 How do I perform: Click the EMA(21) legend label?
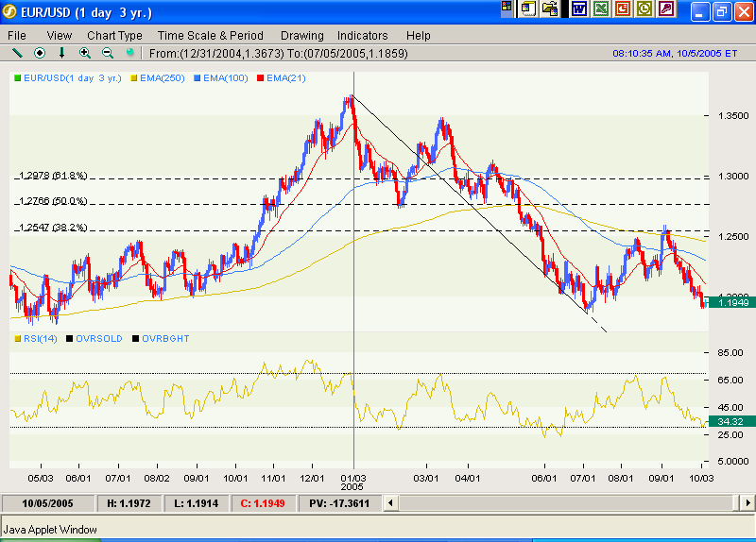click(x=284, y=77)
